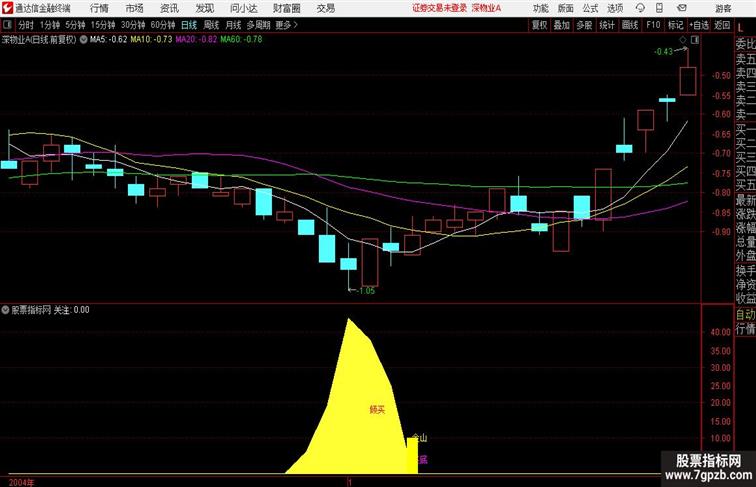
Task: Click the 多股 toolbar button
Action: 584,25
